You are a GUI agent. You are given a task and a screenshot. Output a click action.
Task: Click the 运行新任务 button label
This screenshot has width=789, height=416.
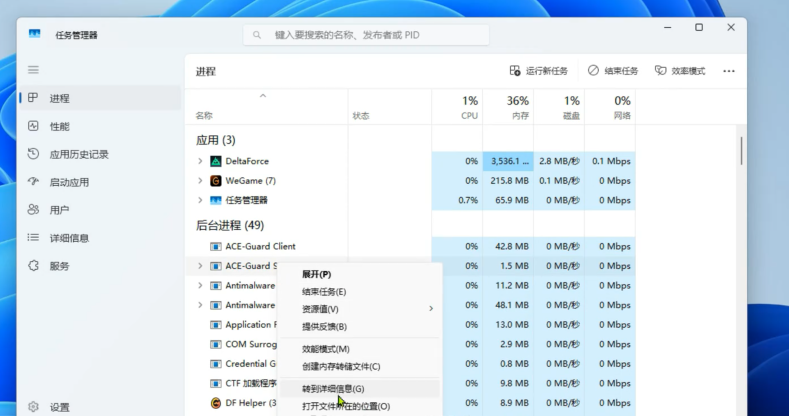point(547,71)
